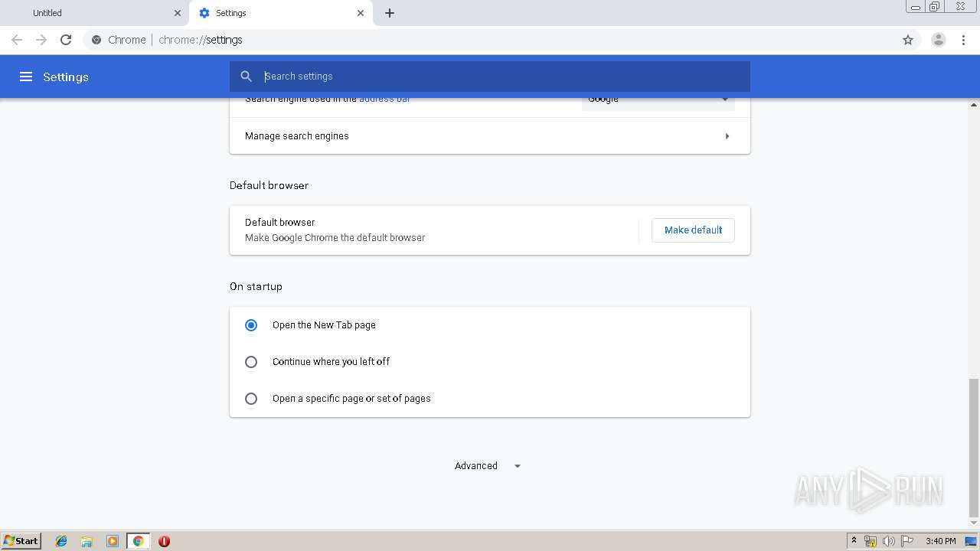Close the Untitled tab

177,13
